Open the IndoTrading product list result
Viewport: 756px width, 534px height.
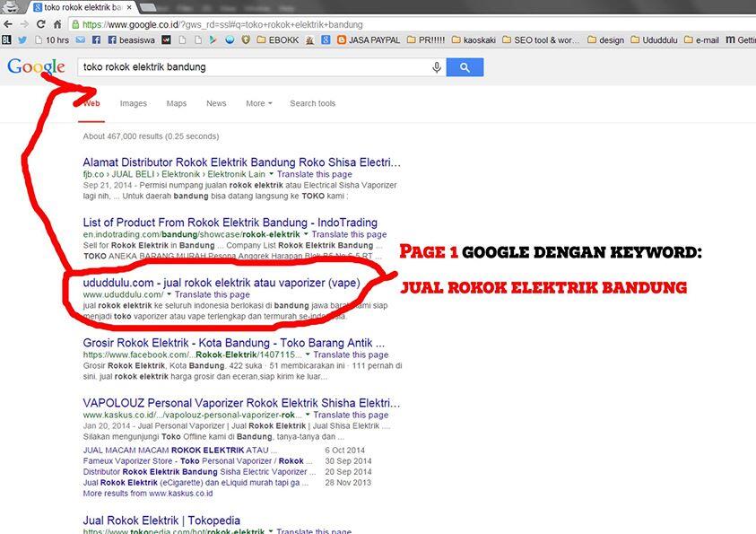tap(230, 223)
